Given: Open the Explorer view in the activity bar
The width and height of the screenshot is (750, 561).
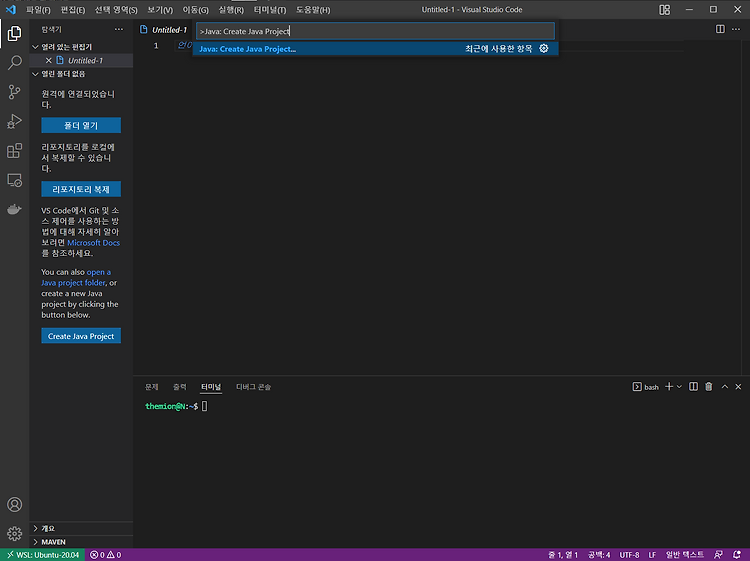Looking at the screenshot, I should coord(14,33).
